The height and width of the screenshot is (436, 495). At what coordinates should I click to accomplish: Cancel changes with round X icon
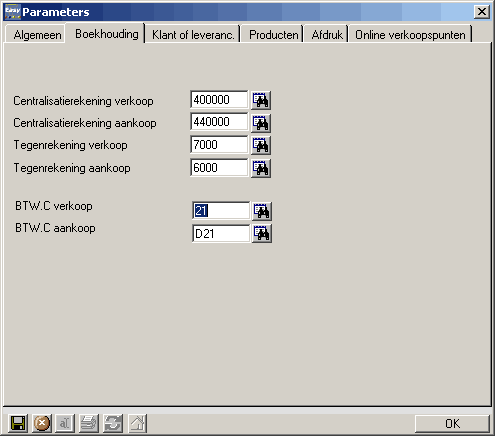click(x=42, y=423)
